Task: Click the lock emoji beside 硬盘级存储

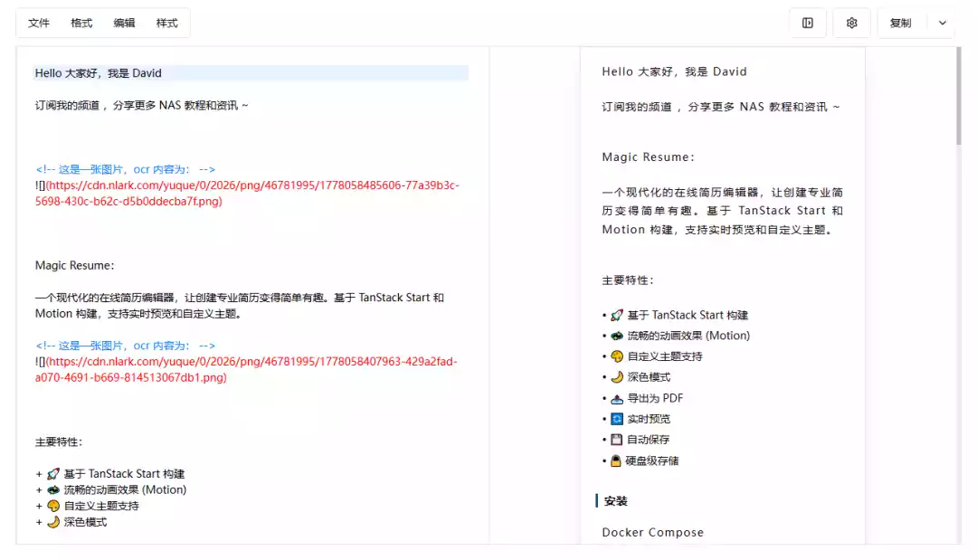Action: click(616, 461)
